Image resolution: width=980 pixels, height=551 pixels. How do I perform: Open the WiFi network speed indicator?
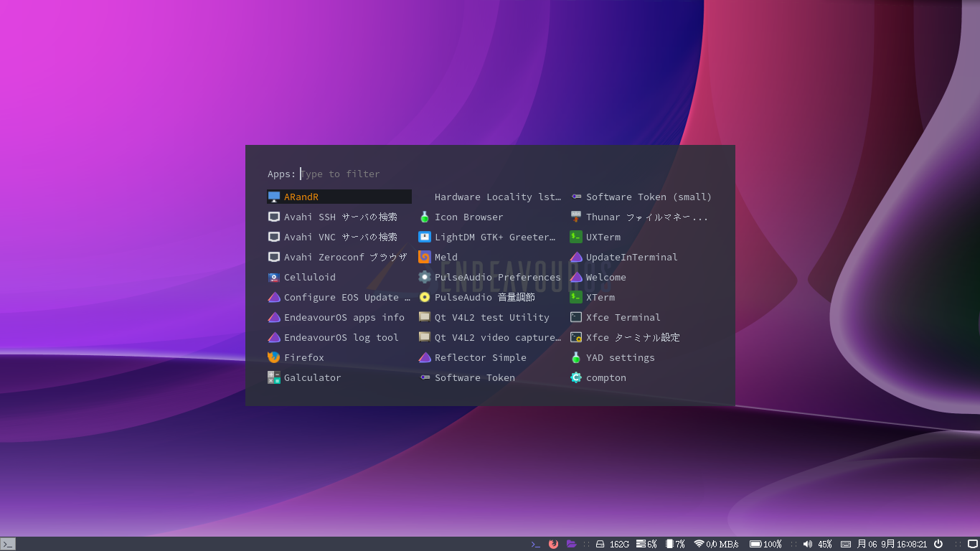[x=717, y=544]
